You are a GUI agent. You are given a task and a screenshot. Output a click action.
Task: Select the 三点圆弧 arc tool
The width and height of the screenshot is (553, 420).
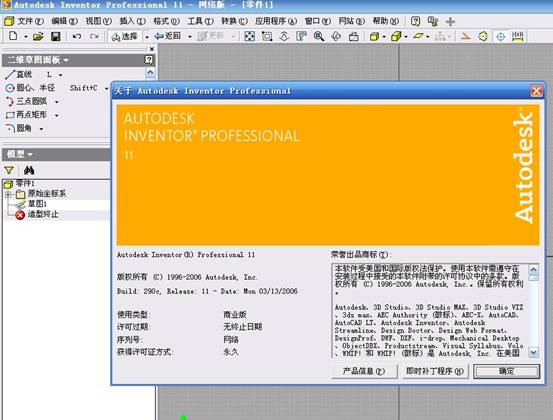[26, 101]
